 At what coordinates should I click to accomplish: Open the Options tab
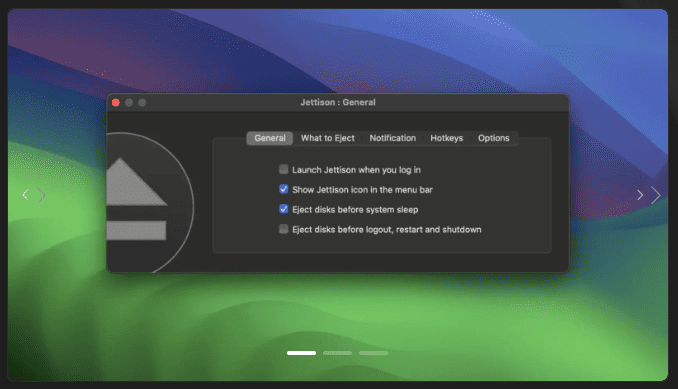click(493, 138)
